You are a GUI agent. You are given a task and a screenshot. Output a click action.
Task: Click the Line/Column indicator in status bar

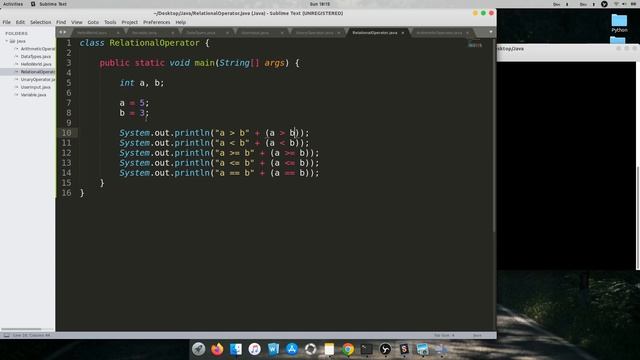31,335
